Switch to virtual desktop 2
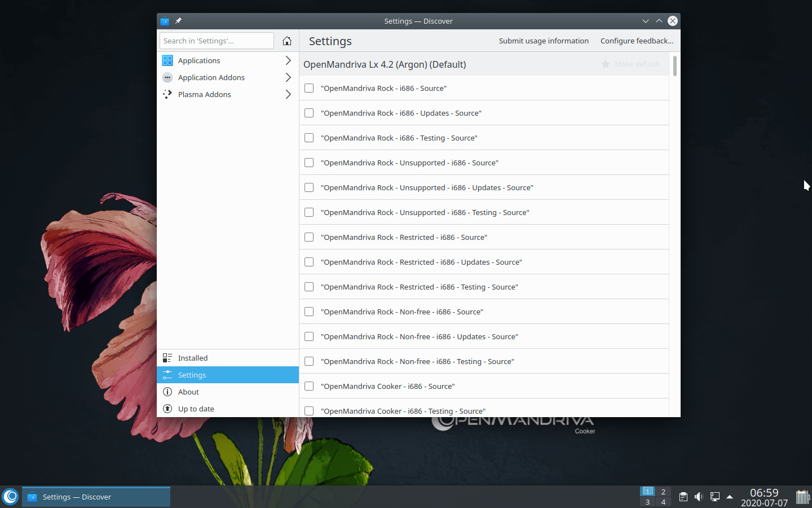This screenshot has height=508, width=812. (663, 492)
